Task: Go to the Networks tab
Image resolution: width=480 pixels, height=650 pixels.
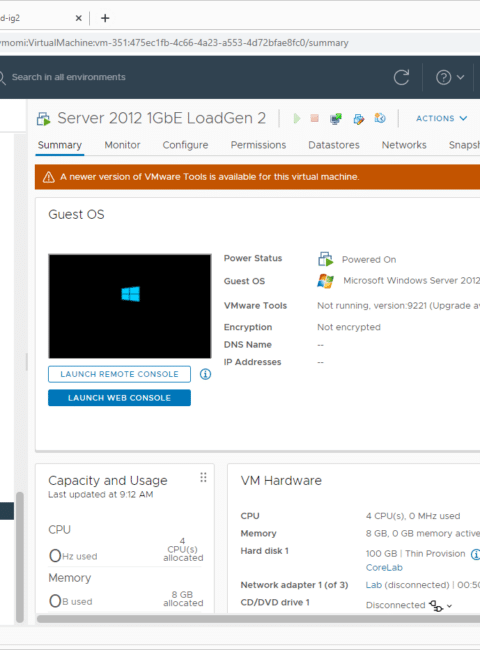Action: (x=404, y=145)
